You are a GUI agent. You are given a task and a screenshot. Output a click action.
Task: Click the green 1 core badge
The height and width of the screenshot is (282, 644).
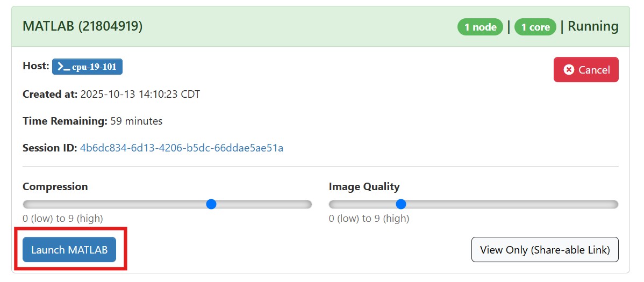(x=535, y=27)
